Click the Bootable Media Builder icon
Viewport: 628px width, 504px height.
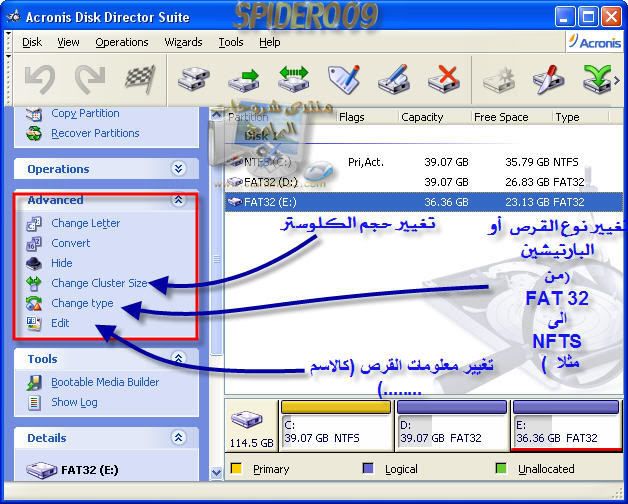point(34,383)
